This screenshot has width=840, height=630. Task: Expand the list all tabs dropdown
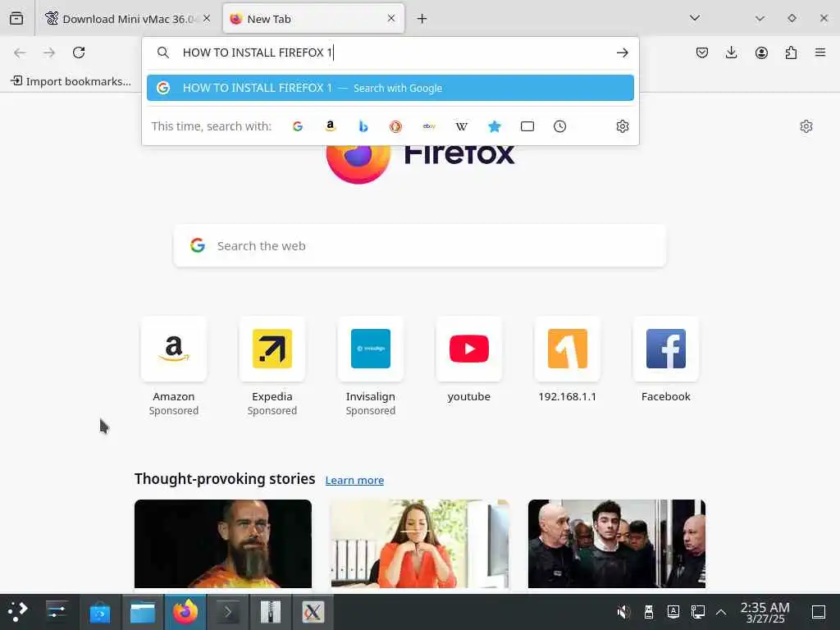click(x=695, y=18)
